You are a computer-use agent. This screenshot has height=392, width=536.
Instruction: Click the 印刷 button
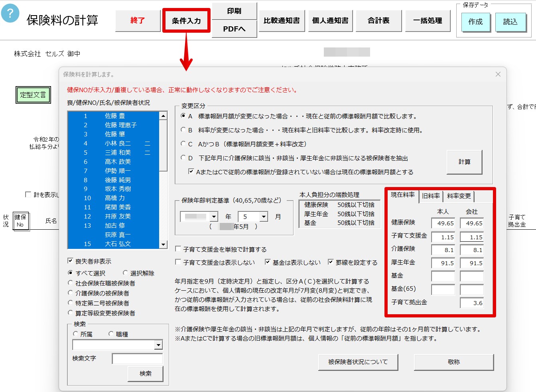click(x=234, y=11)
